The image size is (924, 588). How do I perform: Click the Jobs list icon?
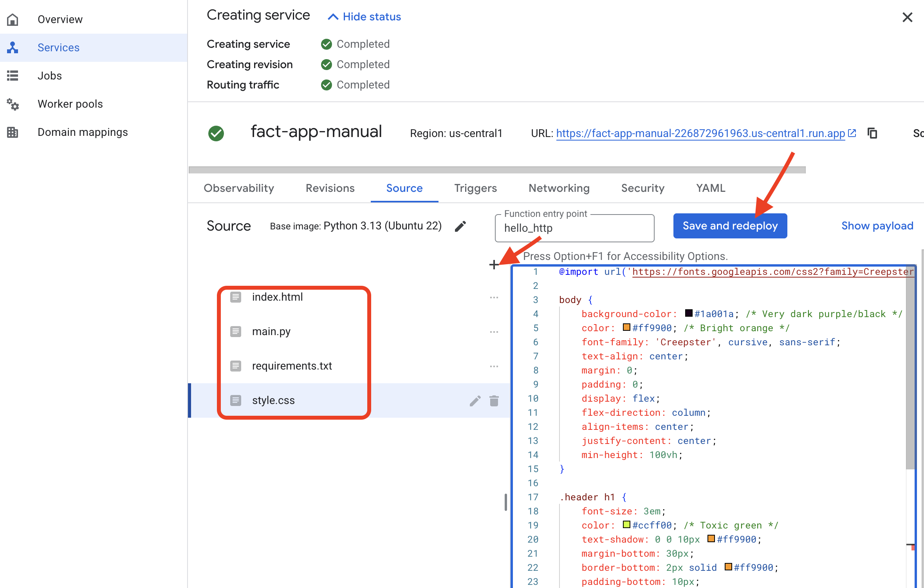pos(13,76)
